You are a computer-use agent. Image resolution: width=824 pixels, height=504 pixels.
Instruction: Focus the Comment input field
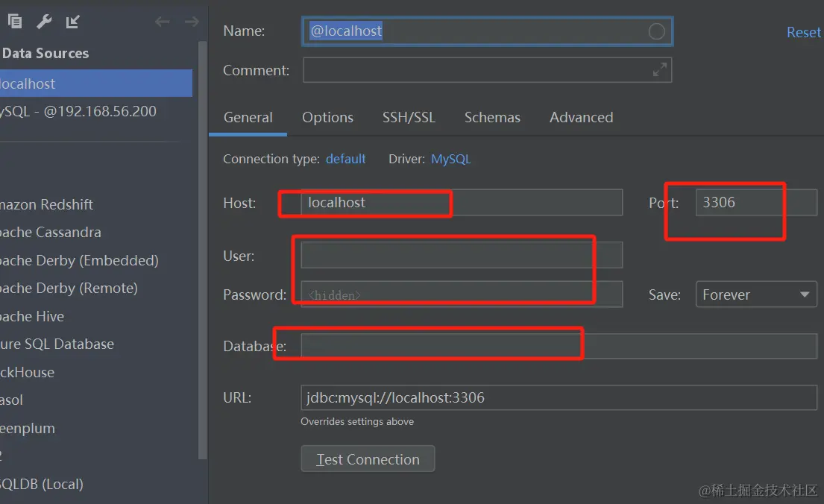487,70
